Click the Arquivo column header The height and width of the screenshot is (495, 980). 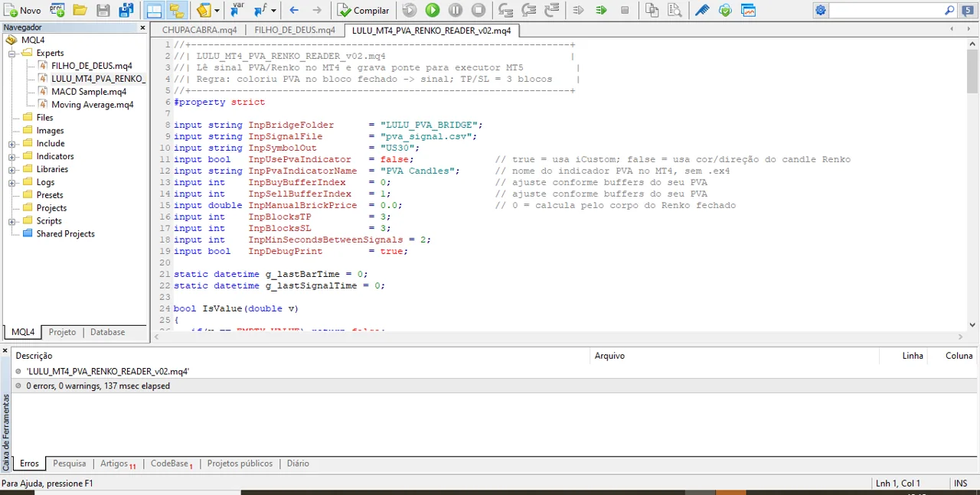click(x=610, y=356)
